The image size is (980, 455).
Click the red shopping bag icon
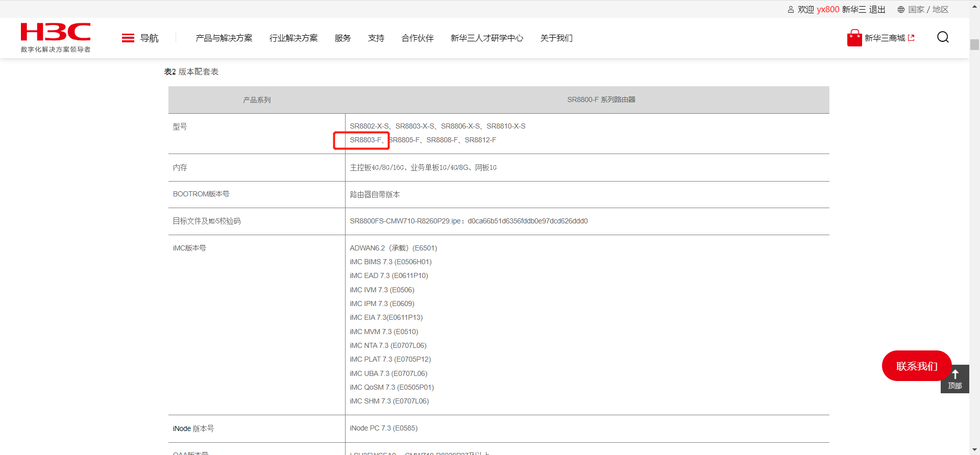click(x=854, y=38)
